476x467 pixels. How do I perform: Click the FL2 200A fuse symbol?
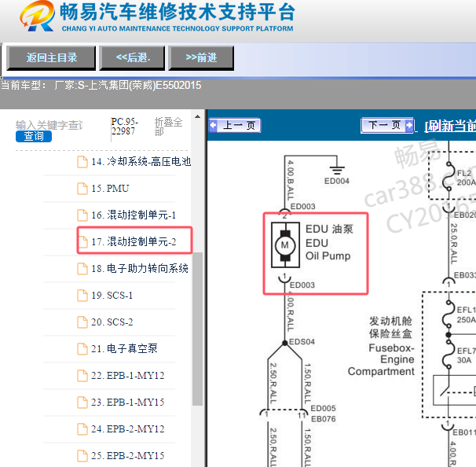449,177
